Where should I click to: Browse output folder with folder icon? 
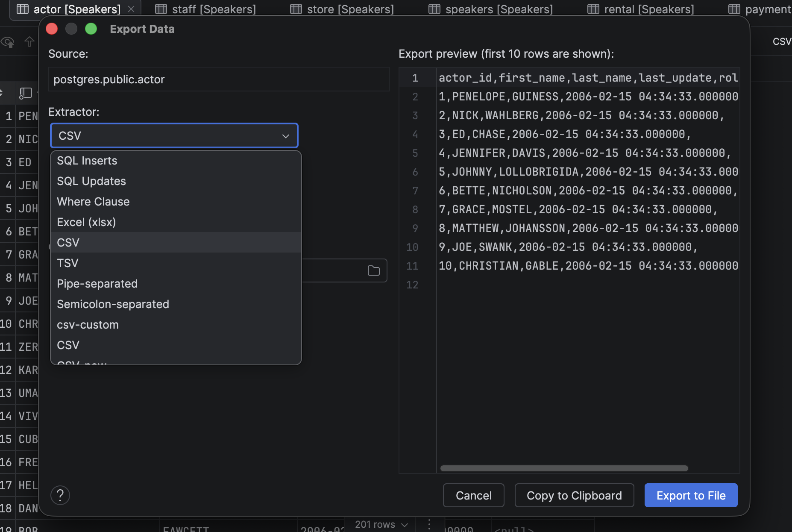point(374,270)
